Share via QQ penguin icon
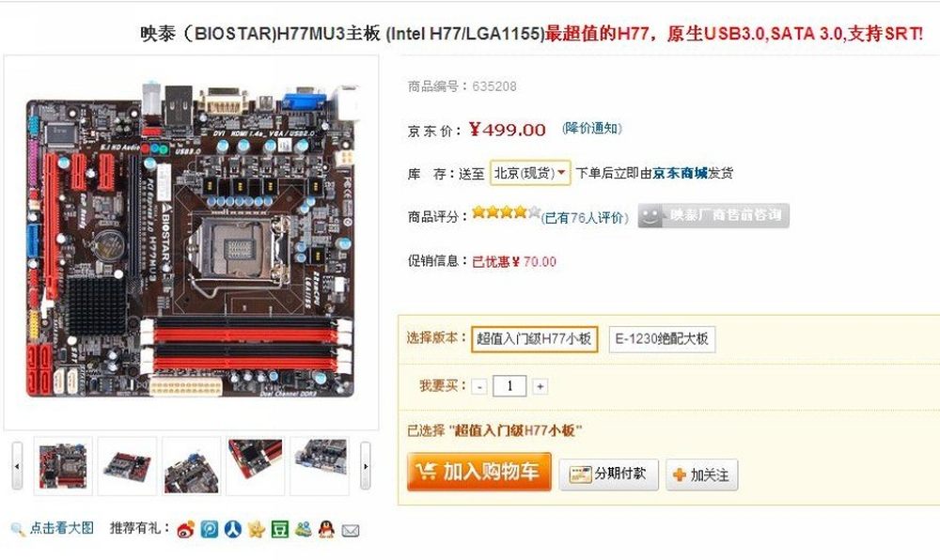The width and height of the screenshot is (940, 560). 326,529
